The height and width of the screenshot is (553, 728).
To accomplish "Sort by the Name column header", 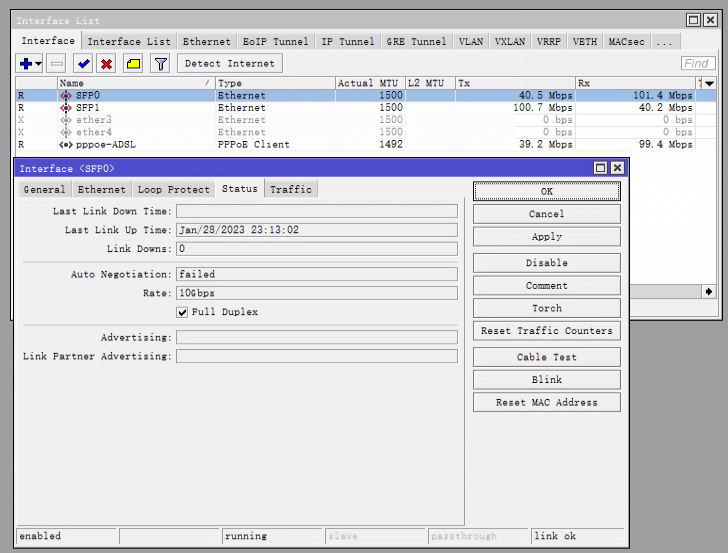I will click(136, 83).
